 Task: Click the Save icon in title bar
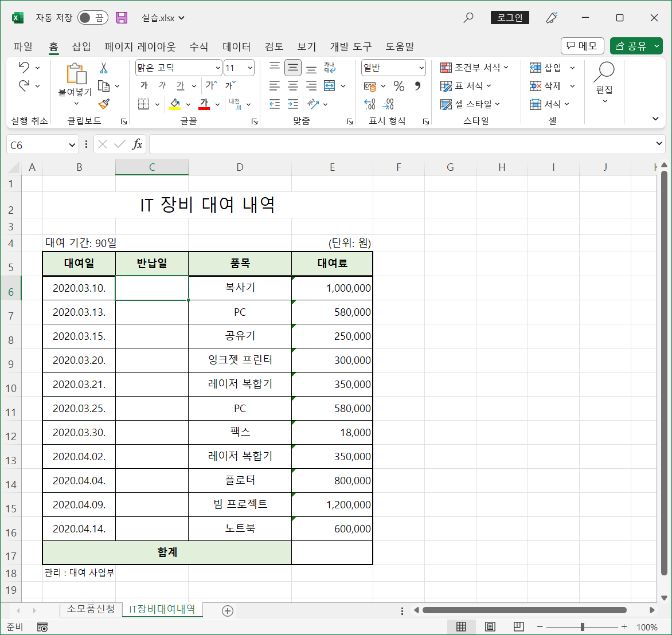(122, 18)
